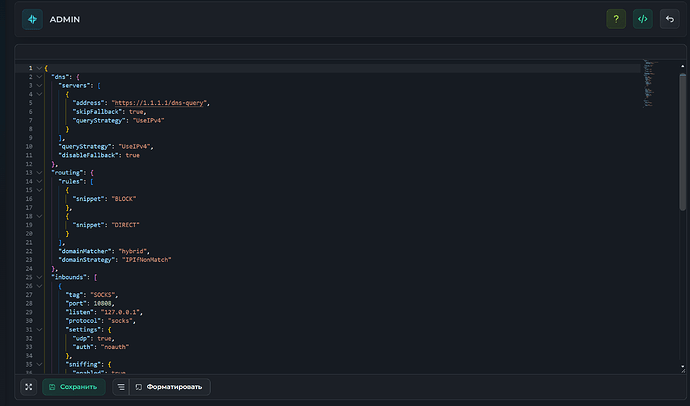The image size is (690, 406).
Task: Fold the BLOCK snippet object on line 15
Action: click(39, 190)
